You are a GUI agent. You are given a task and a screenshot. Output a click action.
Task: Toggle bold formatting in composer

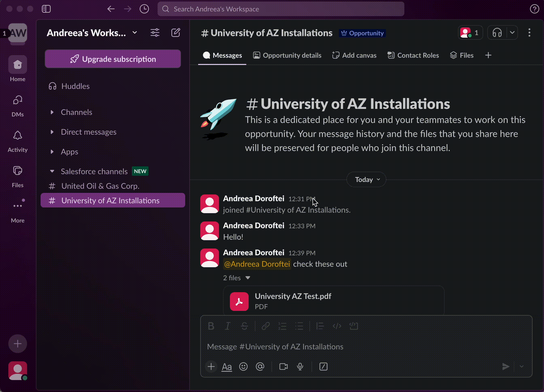click(211, 326)
